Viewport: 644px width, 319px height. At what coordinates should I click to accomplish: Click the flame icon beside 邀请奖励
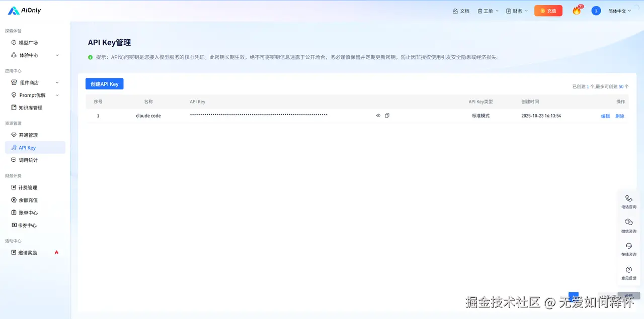tap(56, 252)
